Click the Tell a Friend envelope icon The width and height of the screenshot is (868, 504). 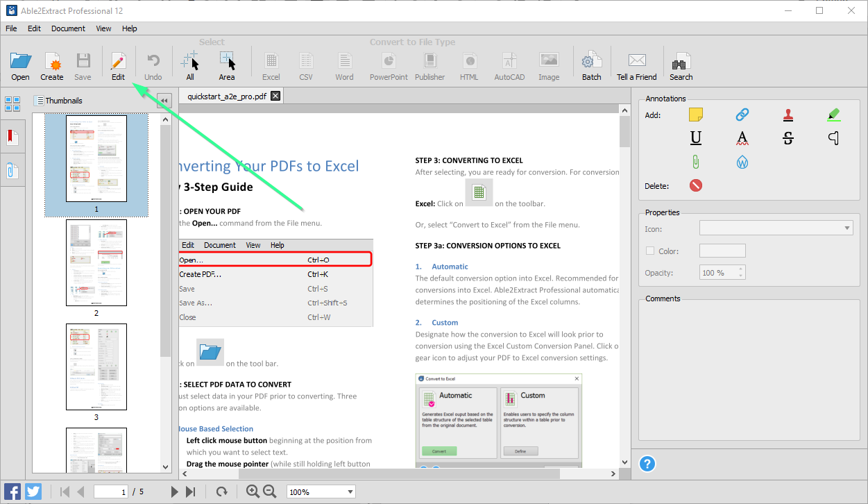tap(637, 61)
